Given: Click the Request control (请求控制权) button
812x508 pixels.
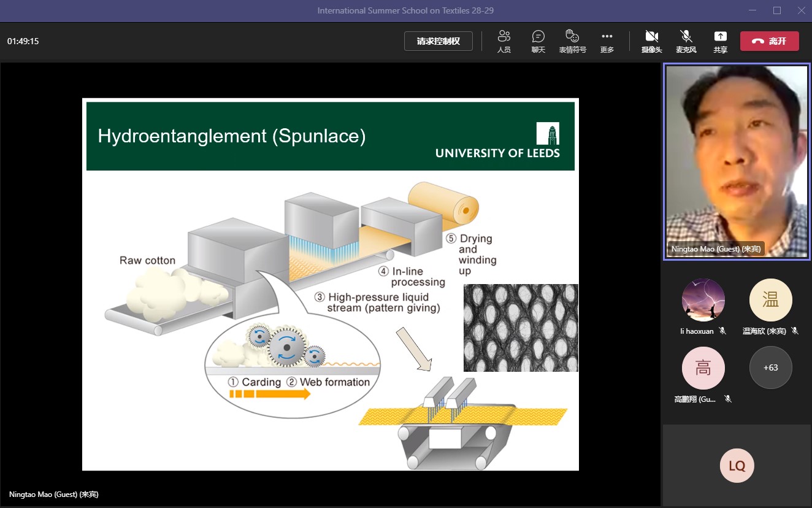Looking at the screenshot, I should click(438, 41).
